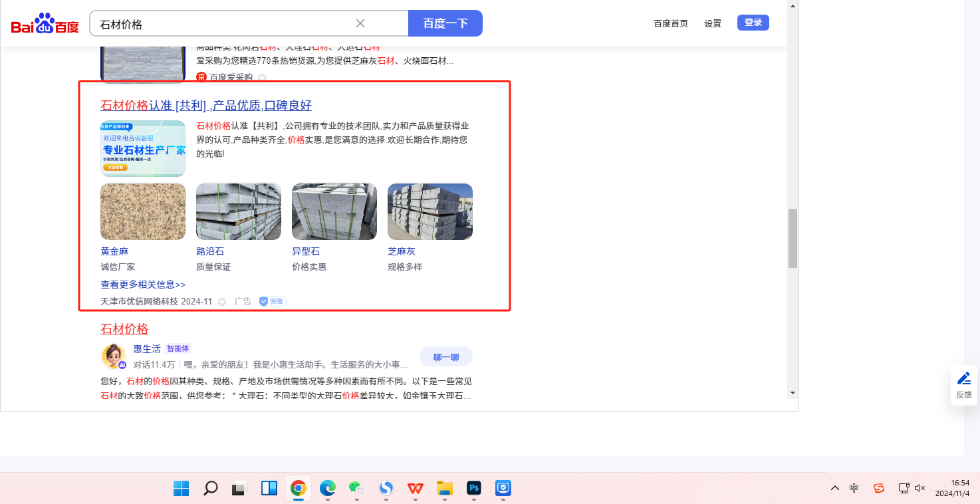The height and width of the screenshot is (504, 980).
Task: Open WeChat from the taskbar
Action: [356, 489]
